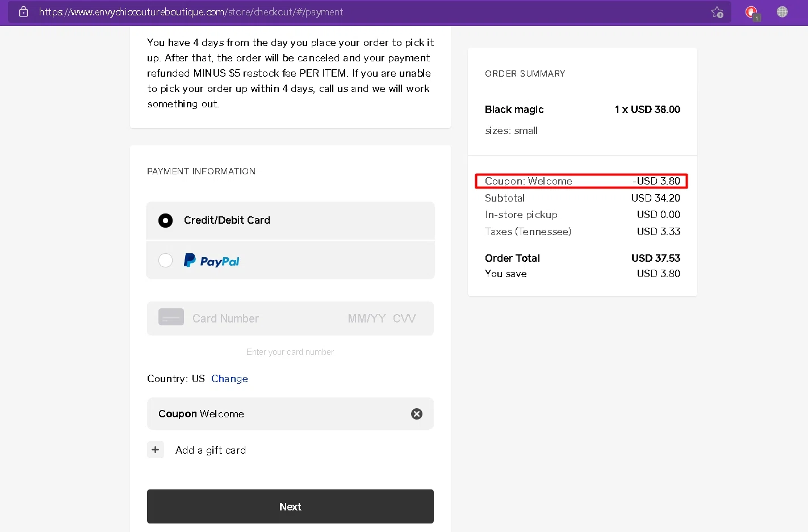Screen dimensions: 808x532
Task: Select Credit/Debit Card radio button
Action: [x=165, y=220]
